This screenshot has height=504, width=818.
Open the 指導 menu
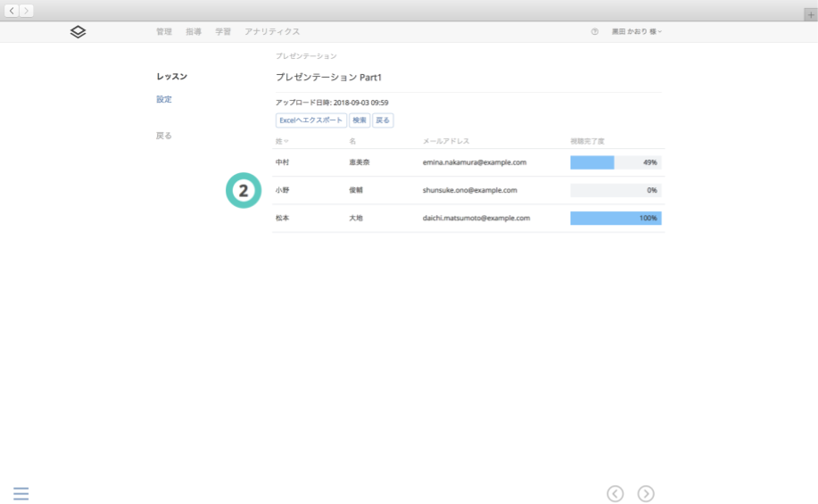coord(194,31)
